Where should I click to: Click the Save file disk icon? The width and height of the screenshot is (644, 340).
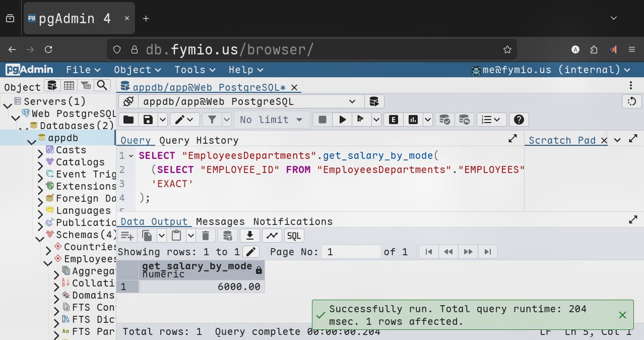[x=148, y=120]
